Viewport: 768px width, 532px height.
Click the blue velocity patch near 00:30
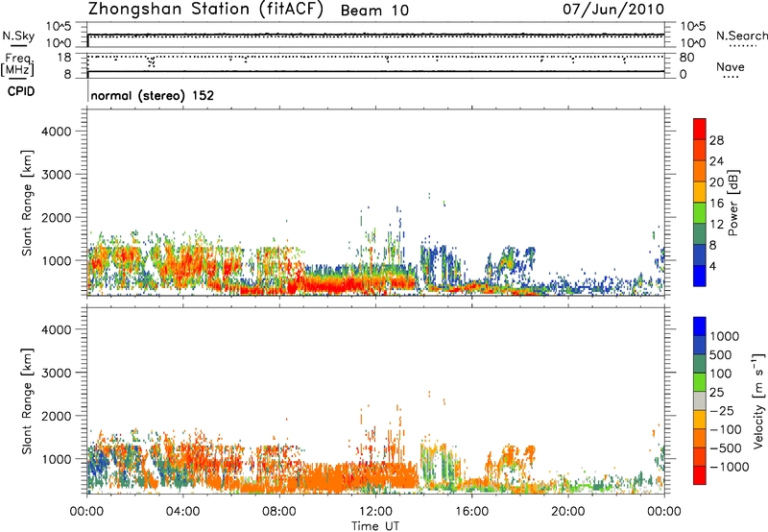pos(100,464)
